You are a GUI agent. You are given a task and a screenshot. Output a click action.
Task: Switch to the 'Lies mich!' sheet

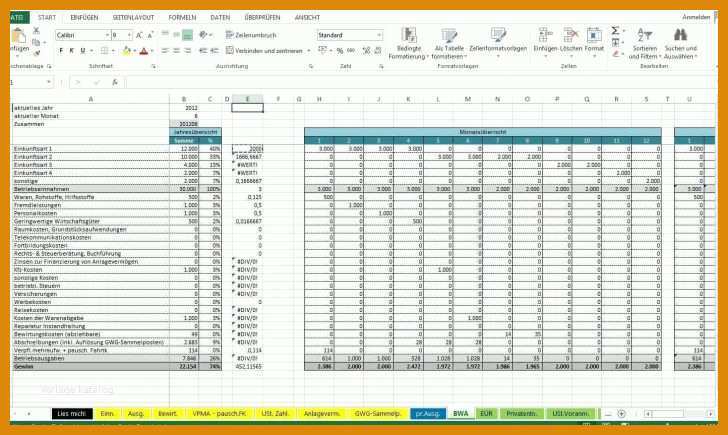[x=72, y=414]
